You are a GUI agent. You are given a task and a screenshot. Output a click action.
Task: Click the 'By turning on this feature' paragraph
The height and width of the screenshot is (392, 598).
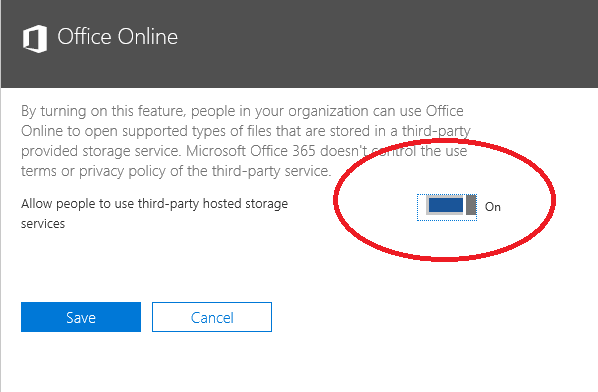[x=246, y=141]
